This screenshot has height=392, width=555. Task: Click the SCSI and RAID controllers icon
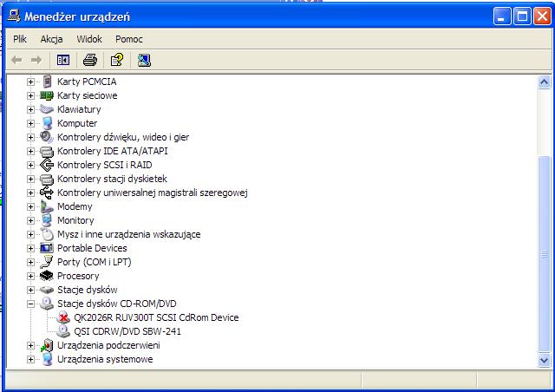tap(47, 165)
